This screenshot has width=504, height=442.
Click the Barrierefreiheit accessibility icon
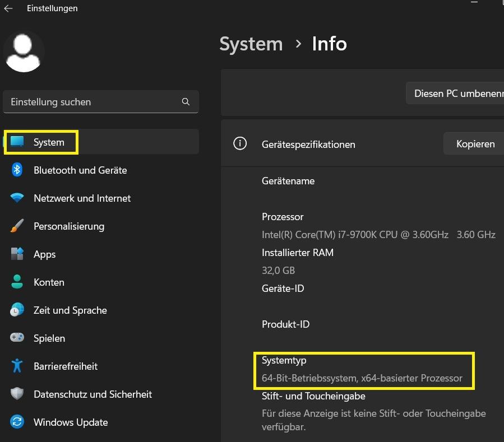point(17,366)
